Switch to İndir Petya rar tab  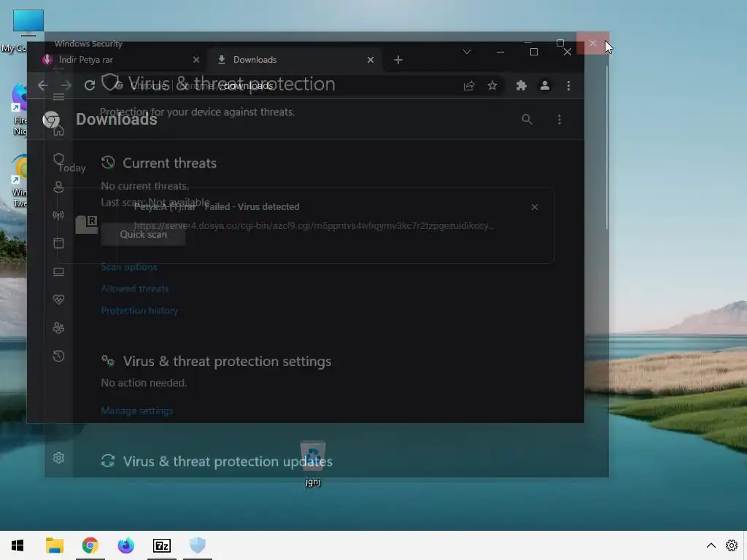point(119,60)
